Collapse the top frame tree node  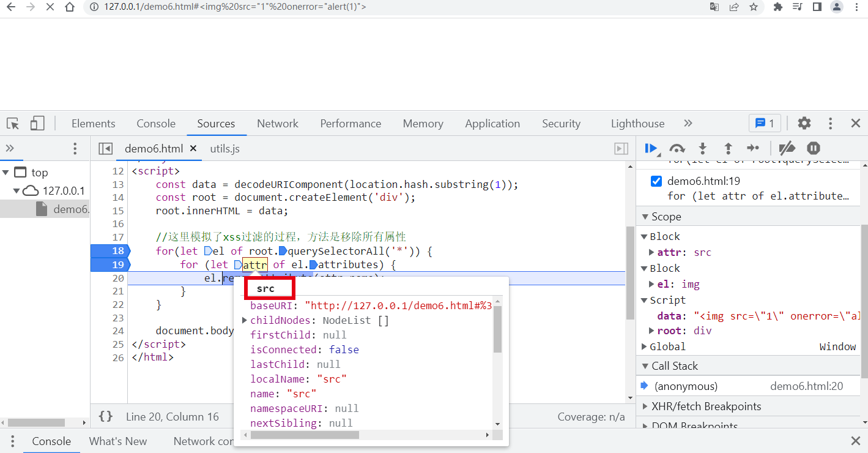click(6, 173)
